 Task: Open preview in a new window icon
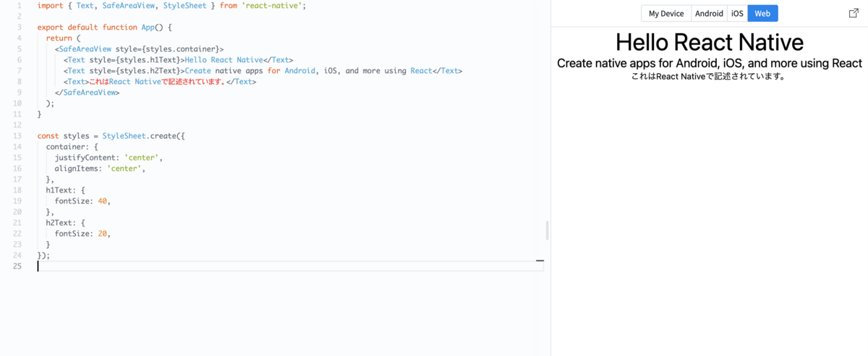click(x=854, y=13)
